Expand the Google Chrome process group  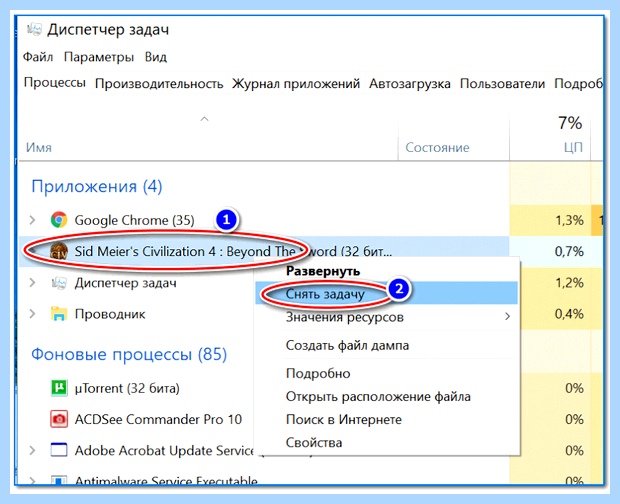(32, 220)
